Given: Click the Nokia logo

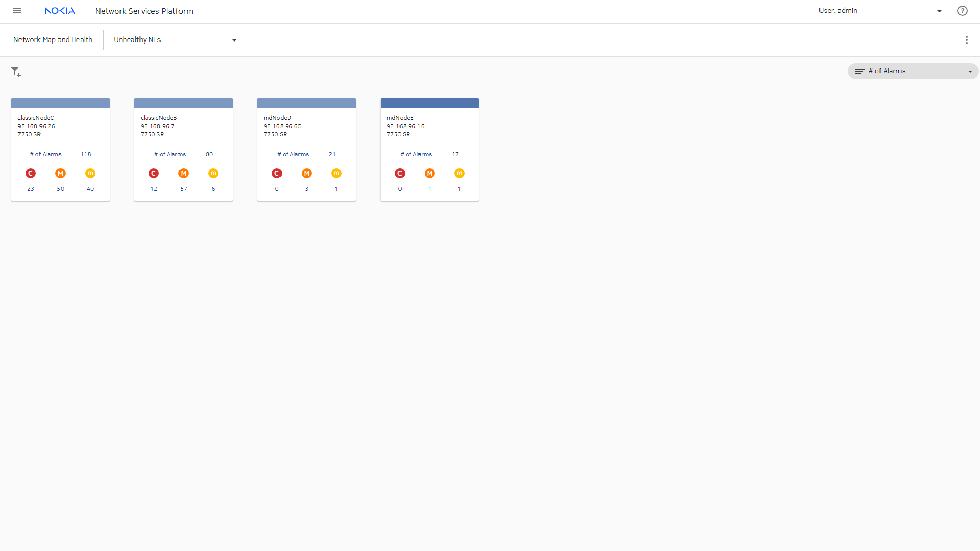Looking at the screenshot, I should (59, 11).
